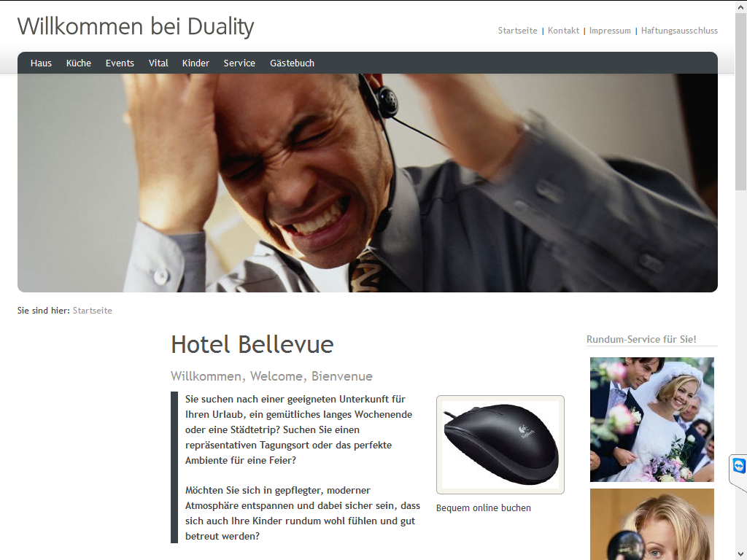Click the Haftungsausschluss link

point(679,31)
